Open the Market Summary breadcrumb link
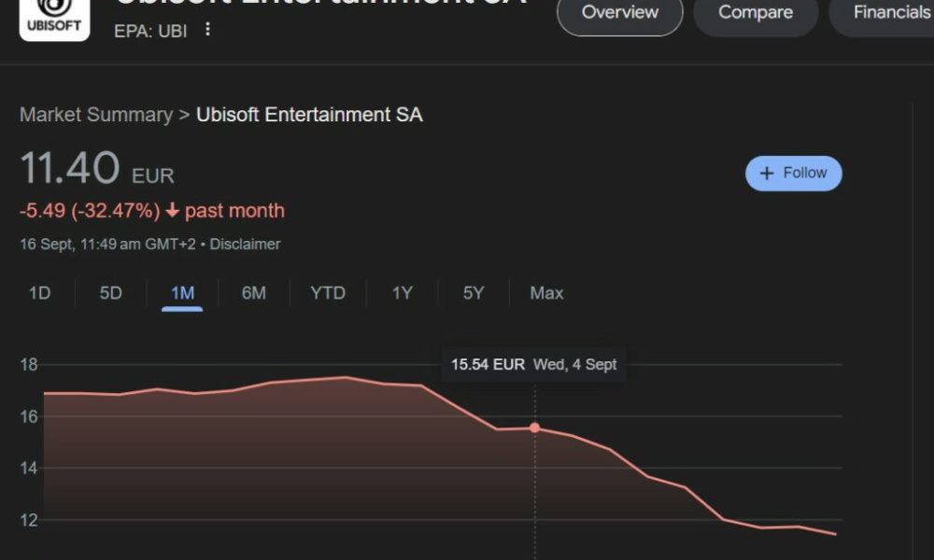This screenshot has height=560, width=934. coord(96,114)
